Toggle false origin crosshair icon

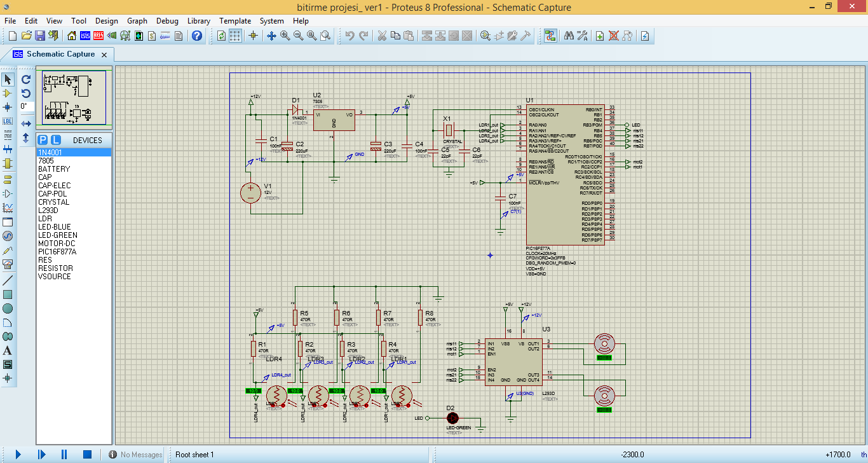[x=253, y=36]
